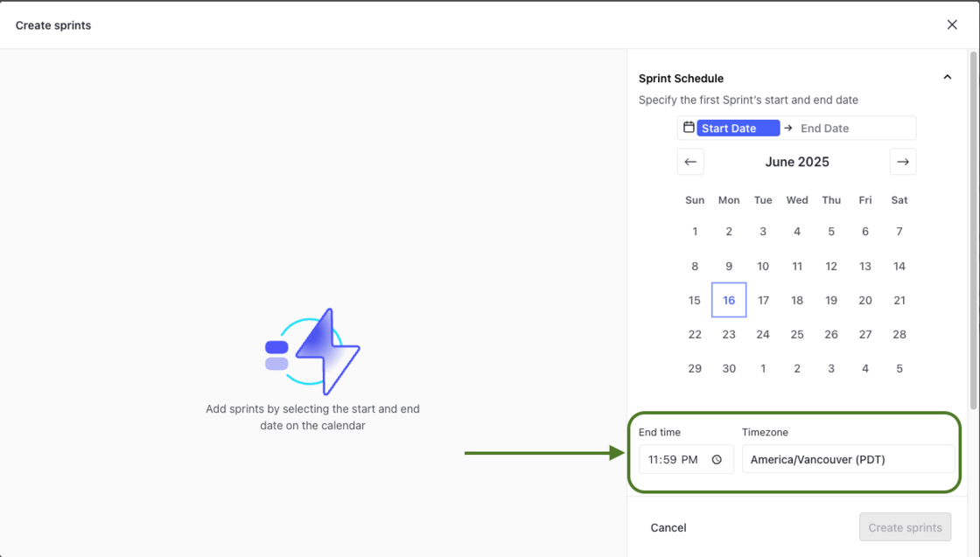980x557 pixels.
Task: Click the previous month arrow icon
Action: click(x=690, y=162)
